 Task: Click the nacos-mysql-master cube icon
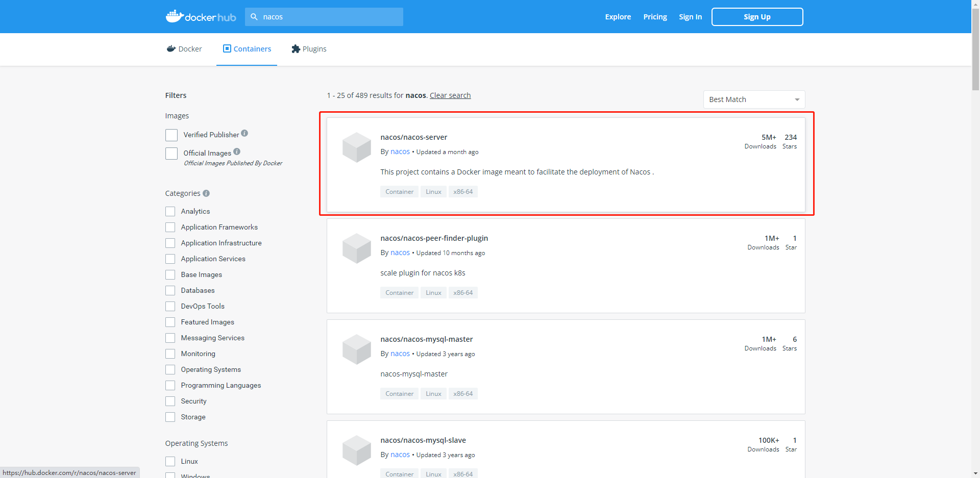pos(357,349)
